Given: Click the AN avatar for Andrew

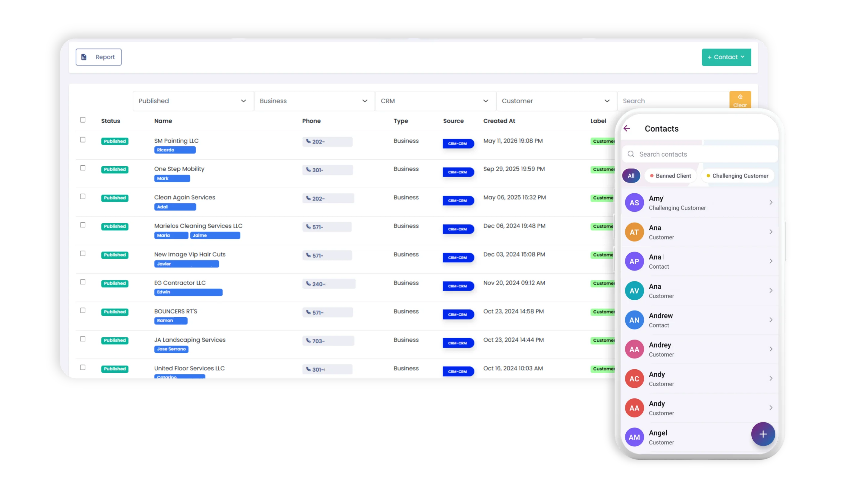Looking at the screenshot, I should pos(634,320).
